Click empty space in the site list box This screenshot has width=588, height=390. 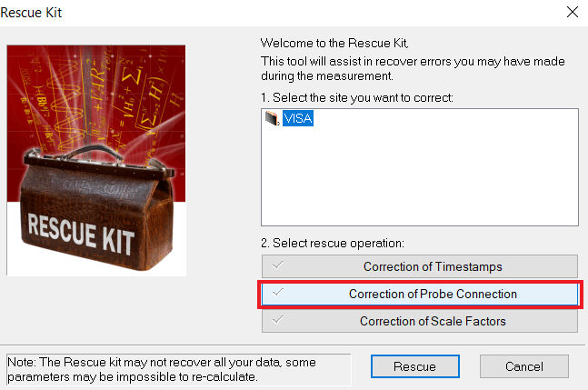(418, 182)
